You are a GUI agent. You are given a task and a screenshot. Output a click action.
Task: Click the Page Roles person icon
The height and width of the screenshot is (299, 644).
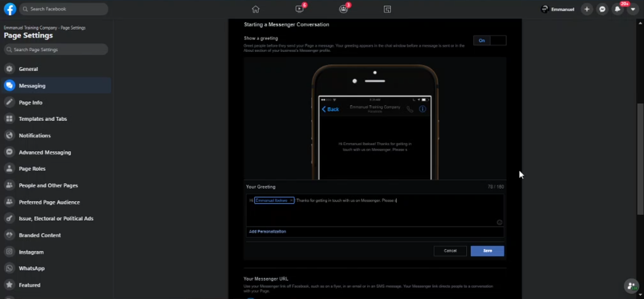pos(9,169)
